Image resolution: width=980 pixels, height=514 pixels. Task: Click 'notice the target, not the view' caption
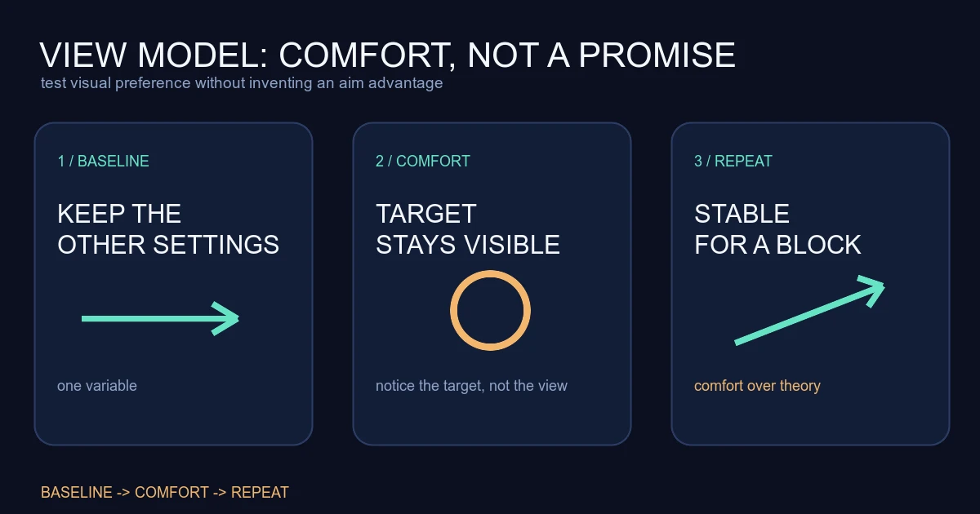(x=471, y=386)
